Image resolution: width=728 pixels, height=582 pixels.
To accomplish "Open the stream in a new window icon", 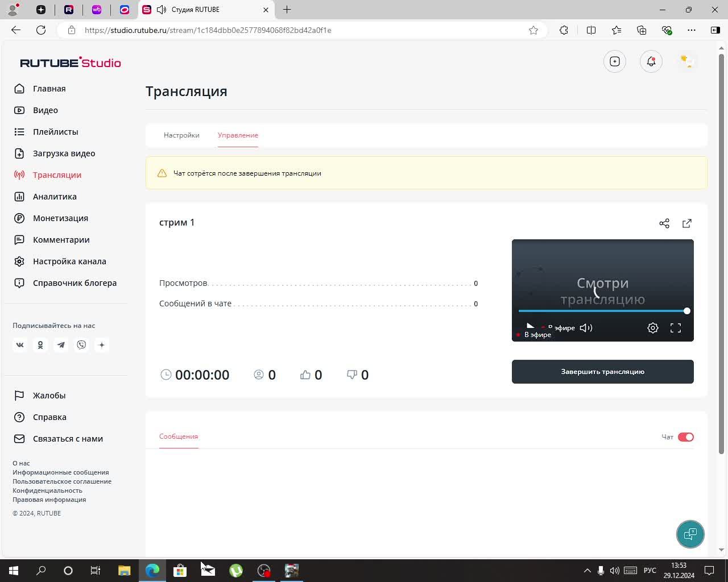I will point(687,223).
